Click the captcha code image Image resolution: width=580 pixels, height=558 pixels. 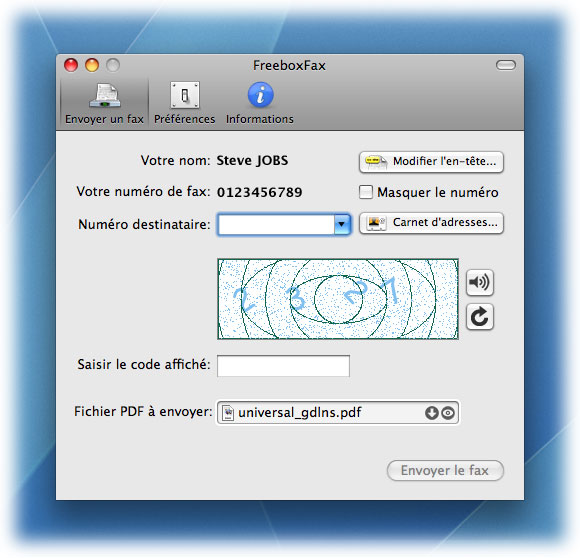338,299
